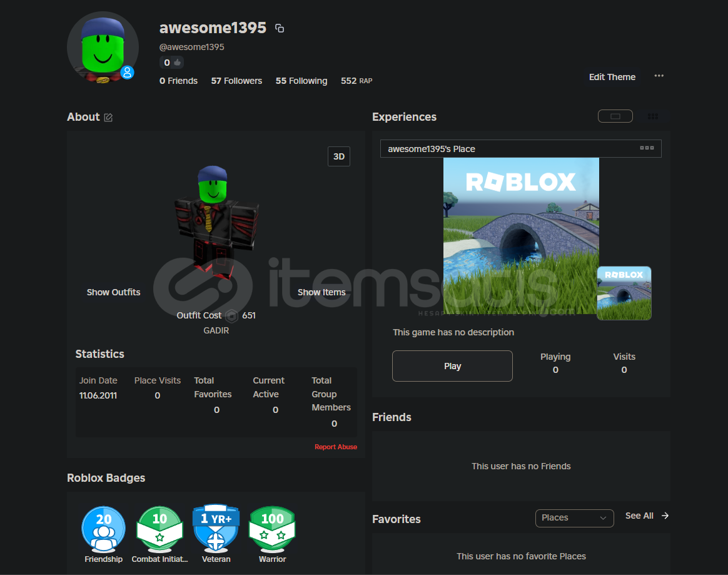Switch Experiences to grid view

click(653, 116)
